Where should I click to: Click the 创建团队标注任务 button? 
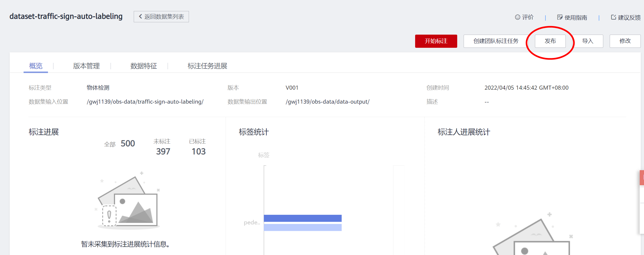coord(496,41)
